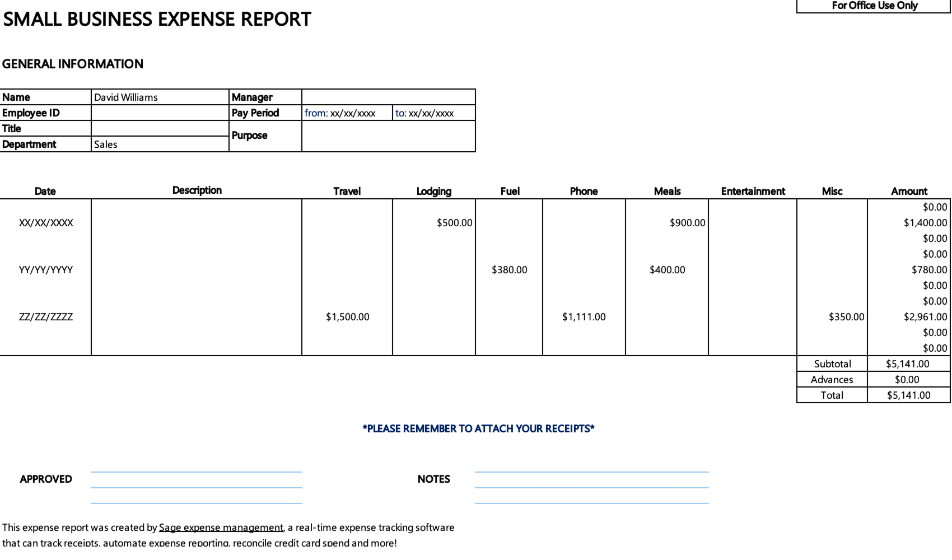Select the first Approved signature line

coord(197,472)
